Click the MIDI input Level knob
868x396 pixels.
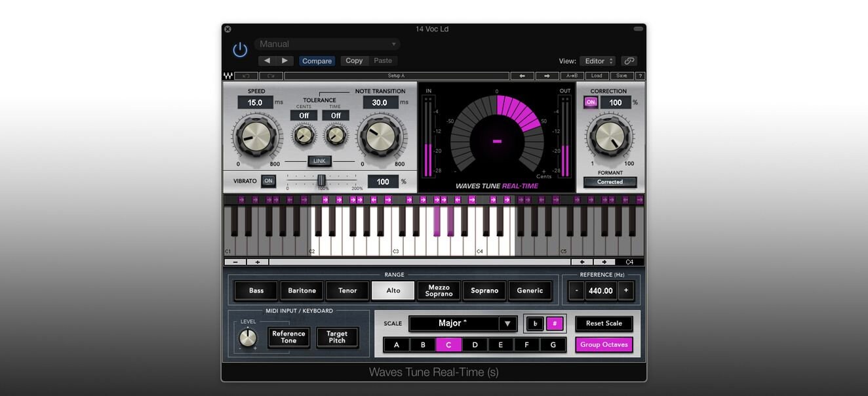pos(248,338)
